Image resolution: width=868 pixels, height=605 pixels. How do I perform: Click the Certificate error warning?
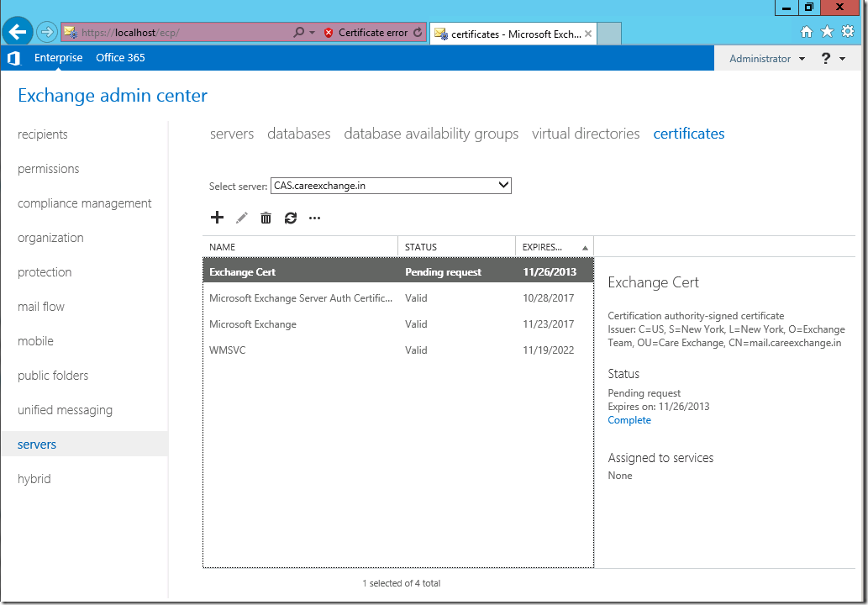coord(366,33)
